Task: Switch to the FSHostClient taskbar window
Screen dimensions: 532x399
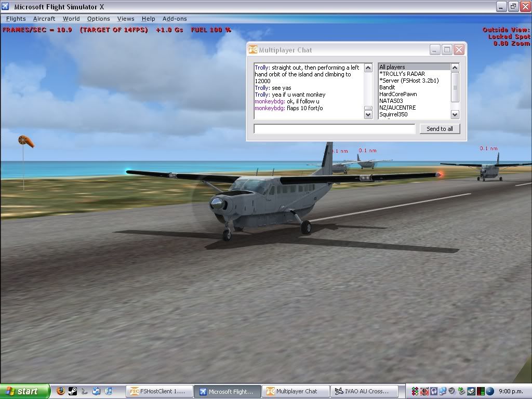Action: [159, 391]
